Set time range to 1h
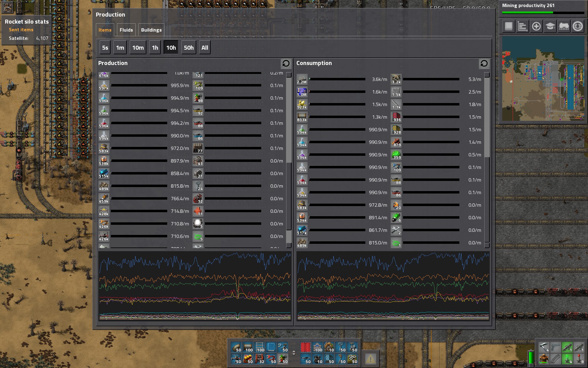This screenshot has height=368, width=588. point(155,48)
